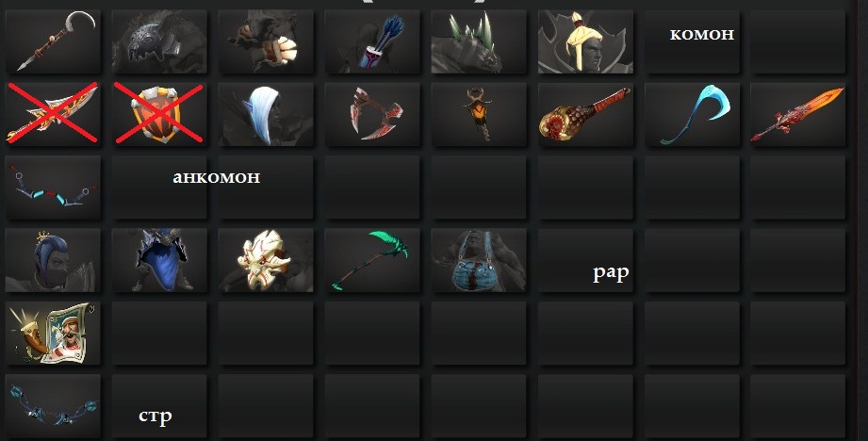The height and width of the screenshot is (441, 868).
Task: Open the horn and portrait bundle item
Action: click(x=53, y=333)
